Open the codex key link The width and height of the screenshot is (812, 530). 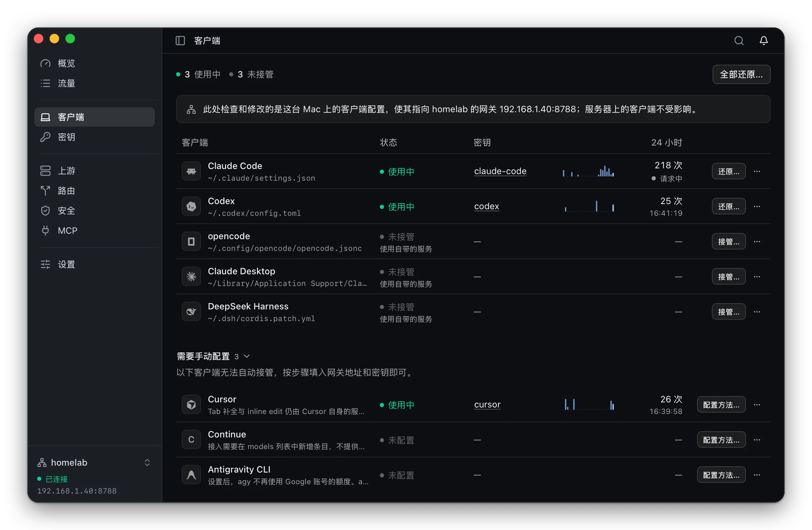pos(487,206)
